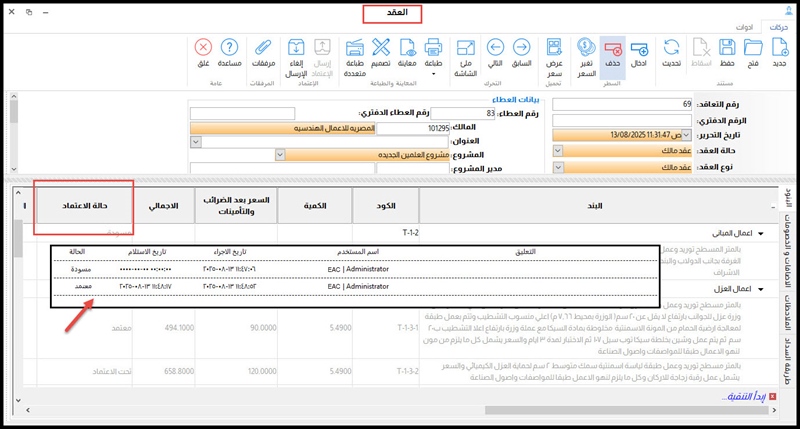Open the مرفقات (Attachments) paperclip icon
Image resolution: width=800 pixels, height=429 pixels.
click(x=263, y=47)
